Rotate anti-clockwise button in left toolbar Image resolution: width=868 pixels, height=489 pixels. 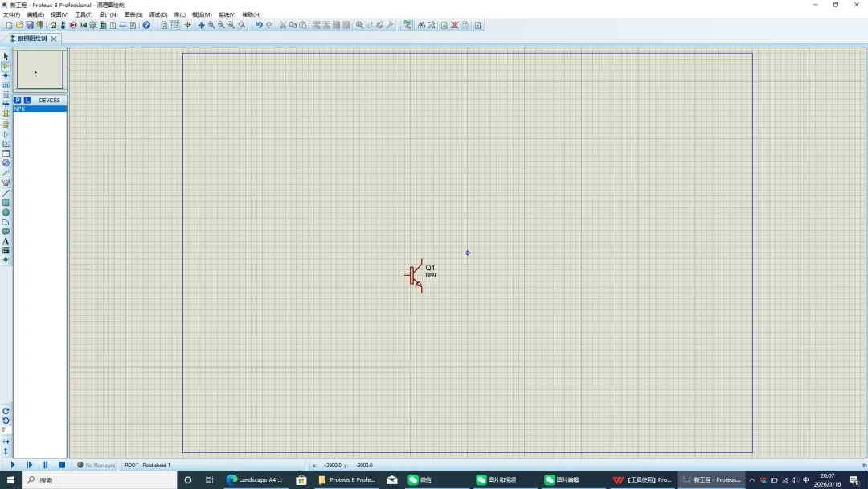tap(6, 421)
